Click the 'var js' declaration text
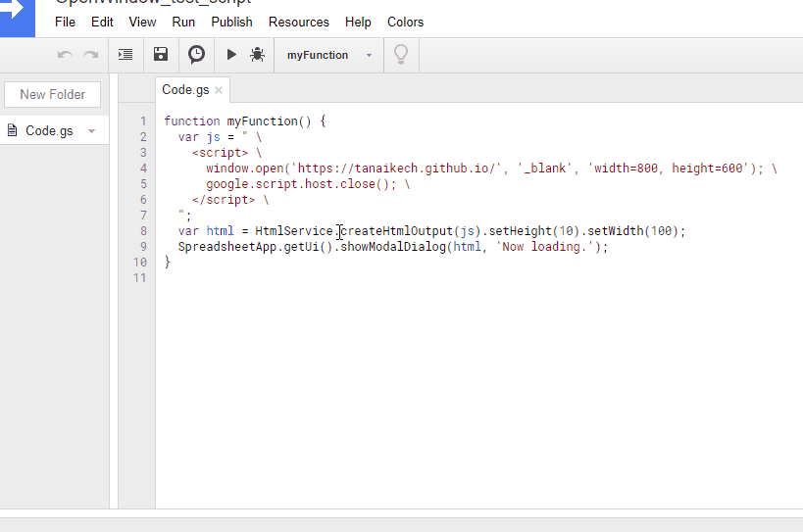803x532 pixels. tap(199, 137)
